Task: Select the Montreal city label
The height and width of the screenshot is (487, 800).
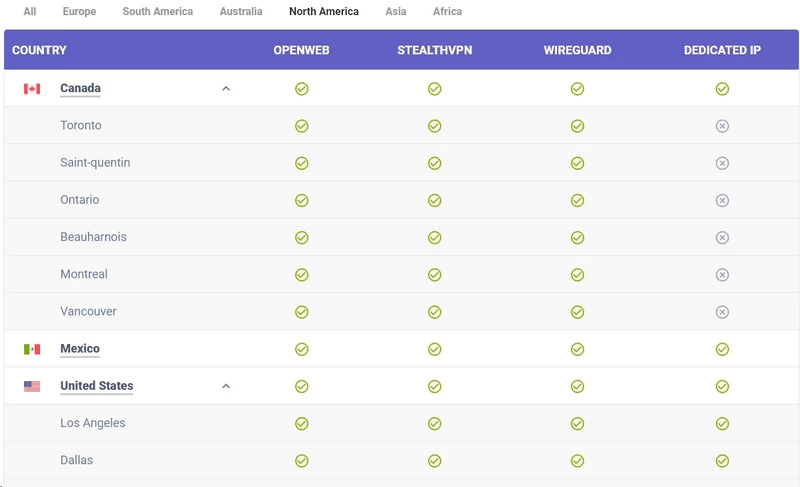Action: (x=84, y=274)
